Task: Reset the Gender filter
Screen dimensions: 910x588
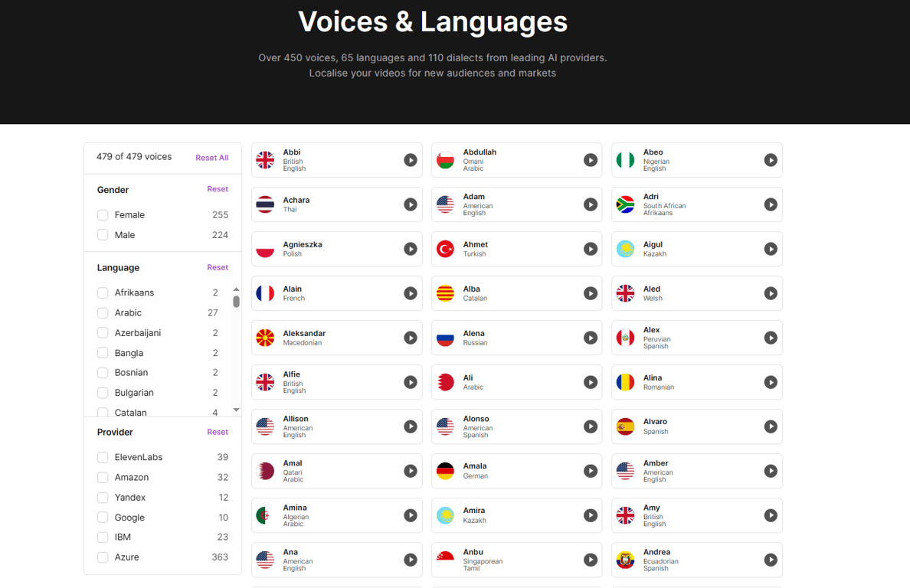Action: pyautogui.click(x=218, y=189)
